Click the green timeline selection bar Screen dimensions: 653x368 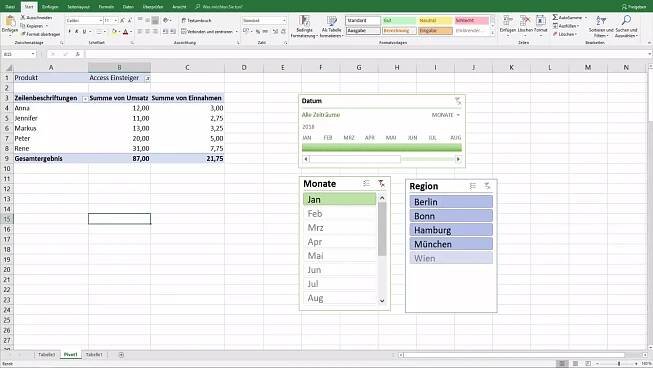click(381, 147)
